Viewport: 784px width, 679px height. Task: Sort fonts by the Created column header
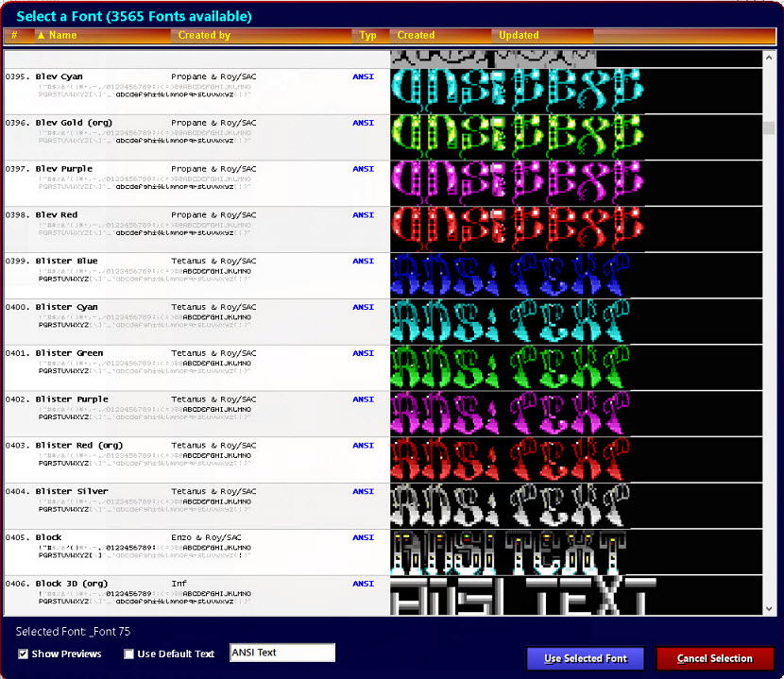[x=416, y=35]
